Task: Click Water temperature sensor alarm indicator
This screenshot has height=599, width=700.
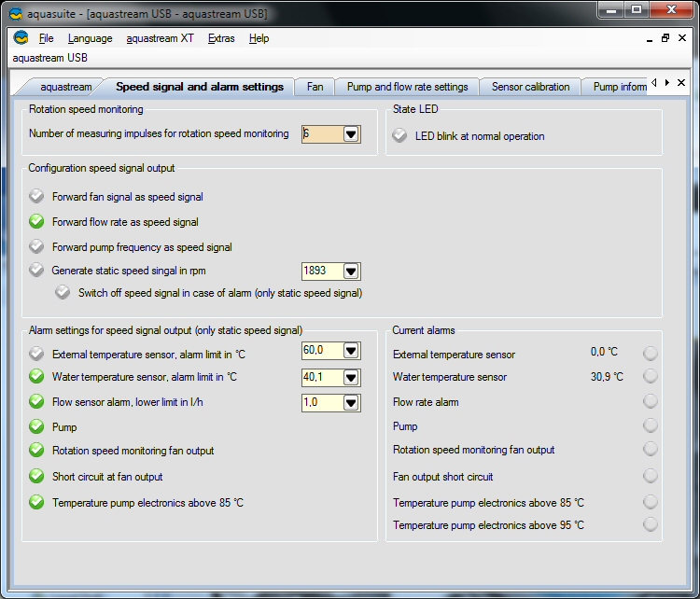Action: 650,376
